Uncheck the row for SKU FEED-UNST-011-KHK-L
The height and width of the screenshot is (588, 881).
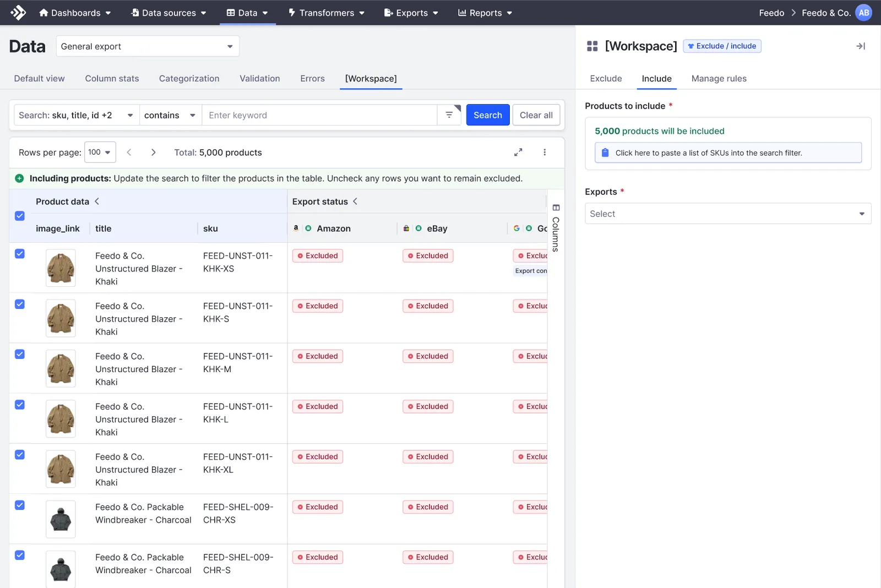pyautogui.click(x=20, y=405)
